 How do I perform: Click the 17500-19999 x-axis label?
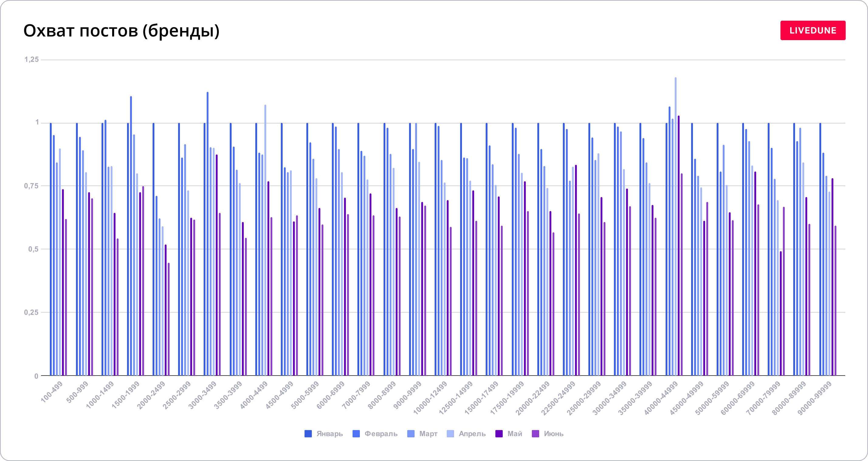(x=507, y=398)
